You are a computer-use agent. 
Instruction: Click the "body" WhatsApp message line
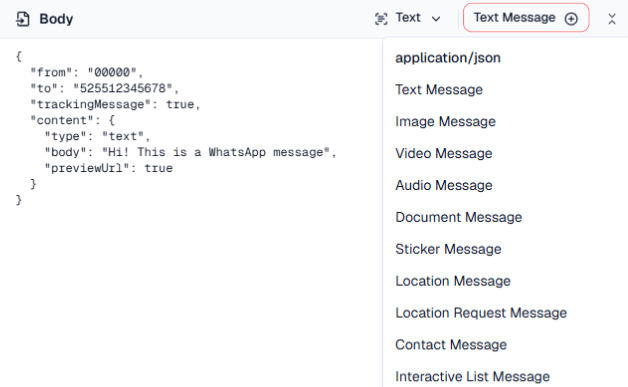click(190, 152)
